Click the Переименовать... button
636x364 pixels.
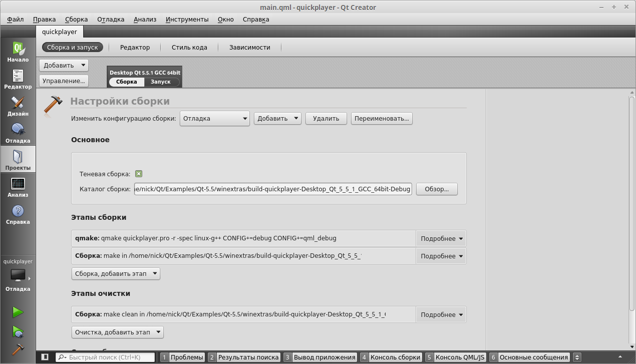click(382, 119)
